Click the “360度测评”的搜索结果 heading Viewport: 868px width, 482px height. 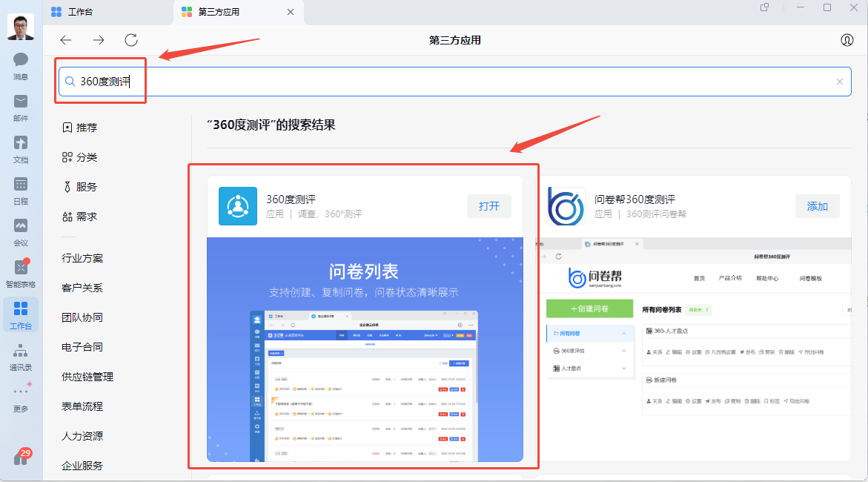click(271, 125)
